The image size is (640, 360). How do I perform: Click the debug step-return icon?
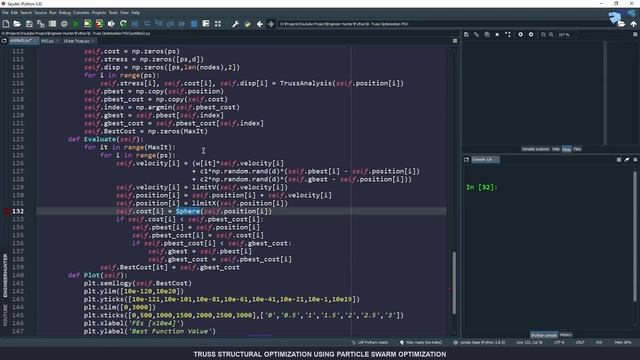(170, 24)
